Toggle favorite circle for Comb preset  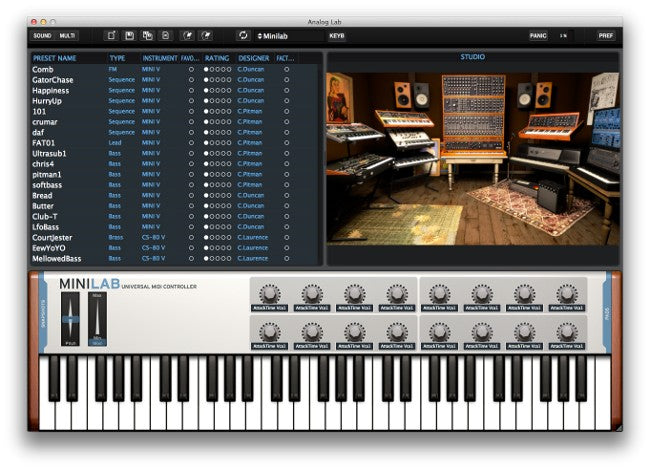(x=191, y=69)
